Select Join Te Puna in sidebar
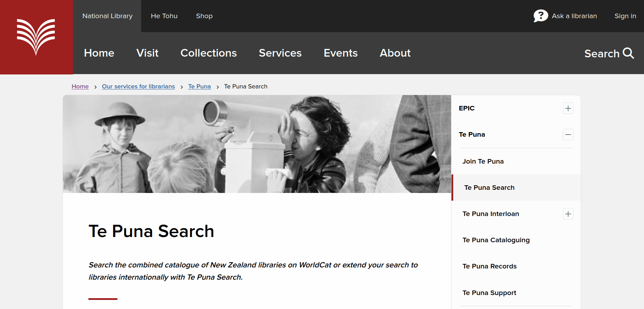644x309 pixels. coord(483,161)
